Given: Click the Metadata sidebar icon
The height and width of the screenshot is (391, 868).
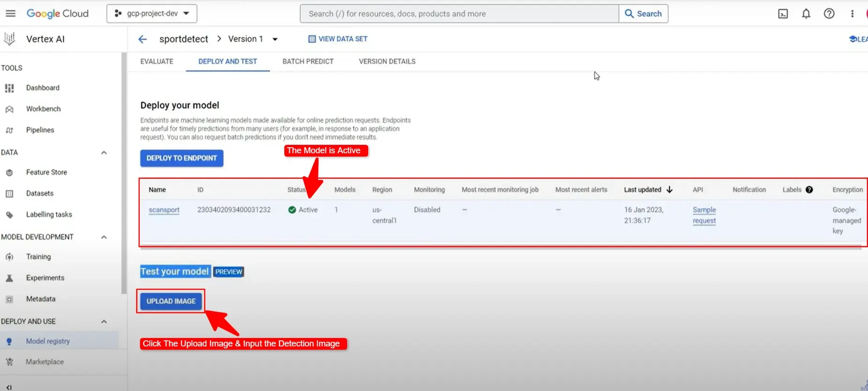Looking at the screenshot, I should click(9, 299).
